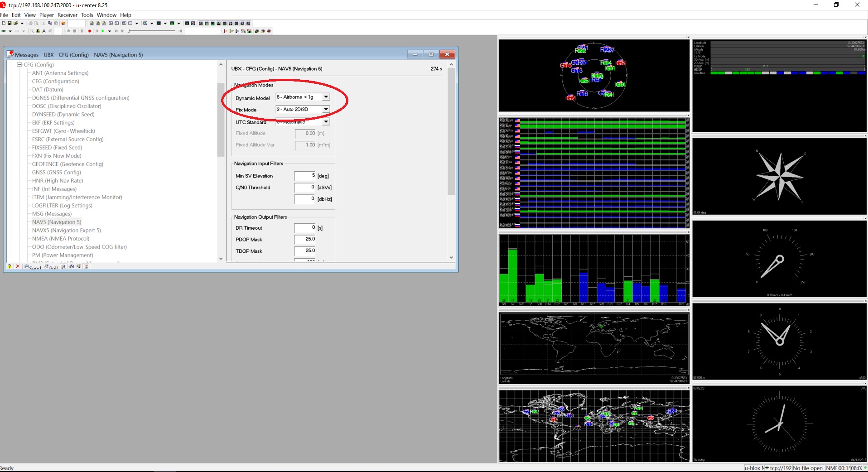Toggle the padlock icon in Messages window
The width and height of the screenshot is (868, 472).
pos(10,266)
